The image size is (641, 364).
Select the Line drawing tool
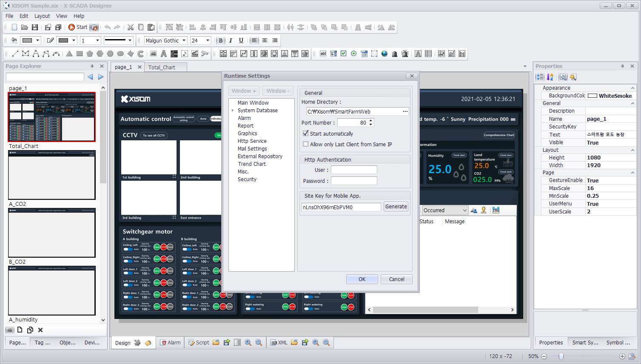15,54
